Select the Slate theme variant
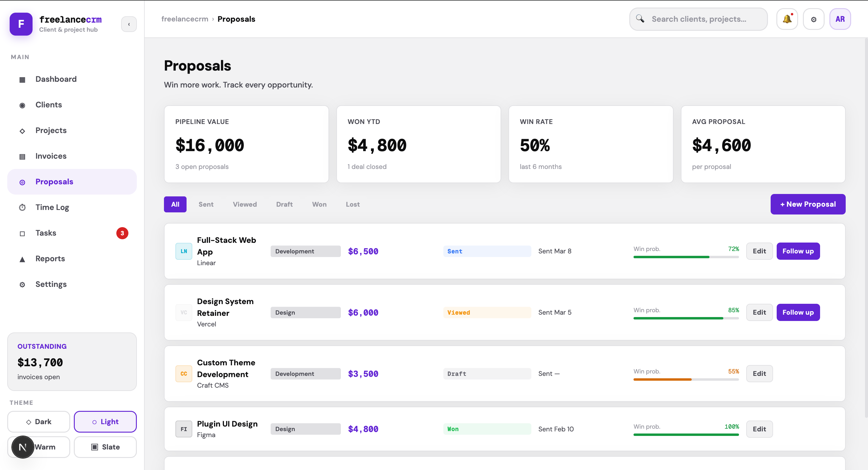Screen dimensions: 868x470 tap(105, 447)
